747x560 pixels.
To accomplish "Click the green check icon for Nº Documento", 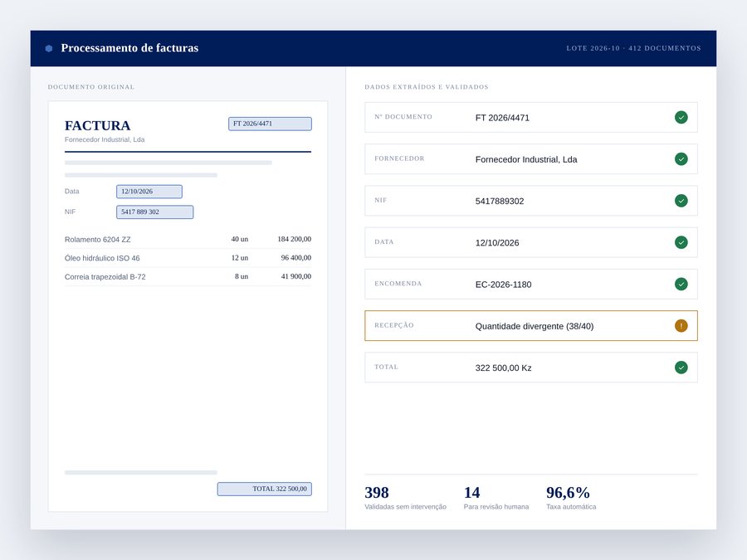I will point(681,117).
